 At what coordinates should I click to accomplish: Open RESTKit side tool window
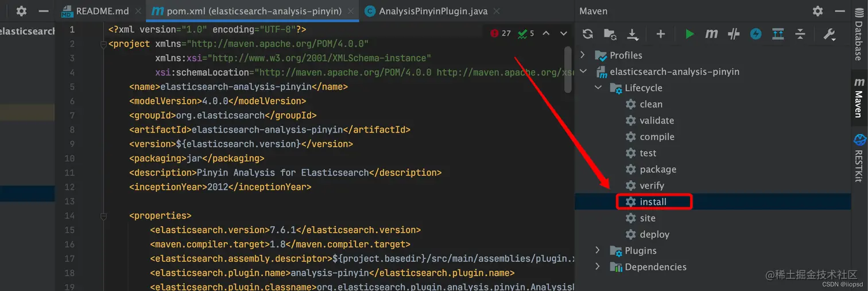(859, 158)
